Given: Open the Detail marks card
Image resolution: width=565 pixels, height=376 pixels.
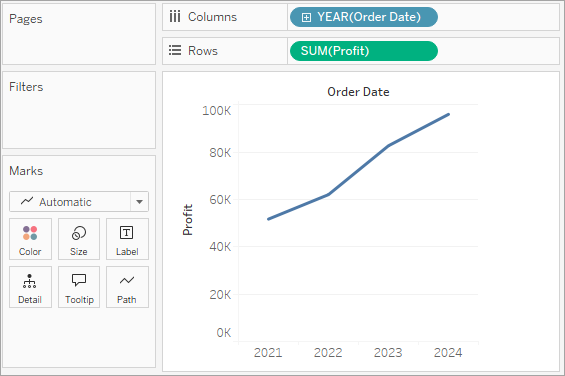Looking at the screenshot, I should pyautogui.click(x=30, y=287).
